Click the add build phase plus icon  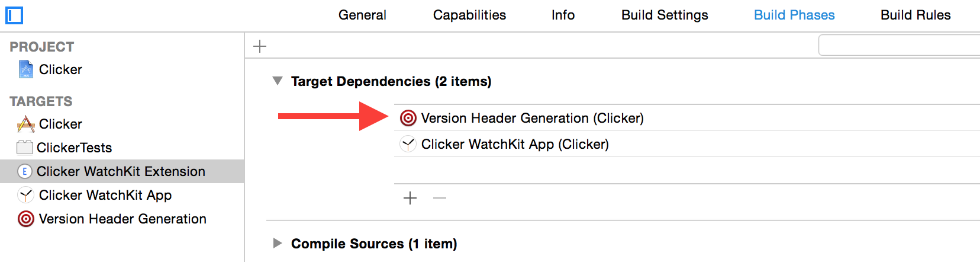[x=260, y=46]
